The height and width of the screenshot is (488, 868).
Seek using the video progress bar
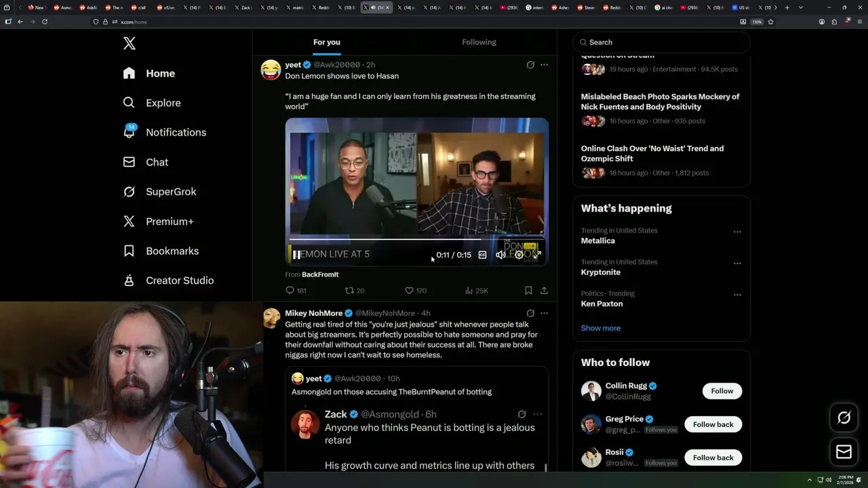tap(416, 239)
